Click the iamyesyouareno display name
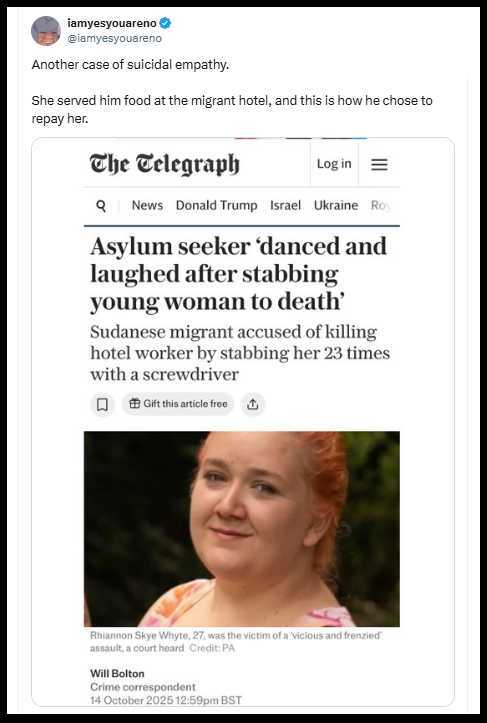The image size is (487, 723). tap(112, 23)
